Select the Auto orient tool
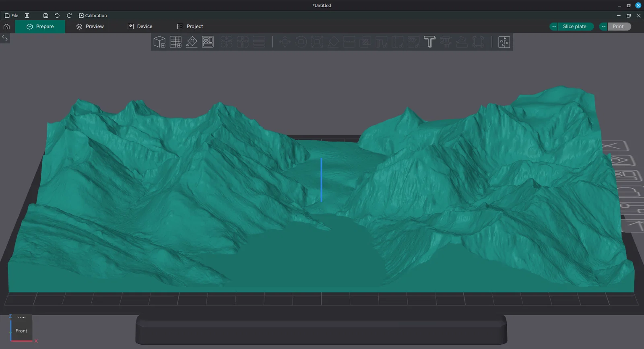This screenshot has width=644, height=349. pos(192,42)
